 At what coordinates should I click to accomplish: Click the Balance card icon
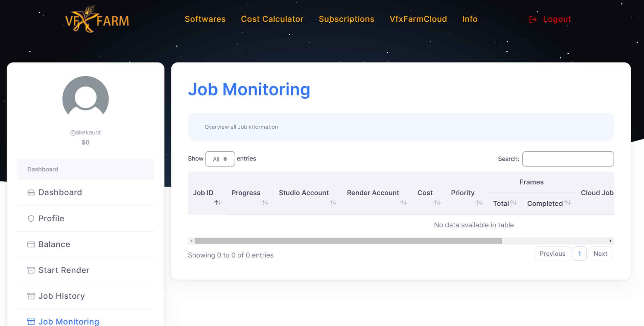pos(31,245)
